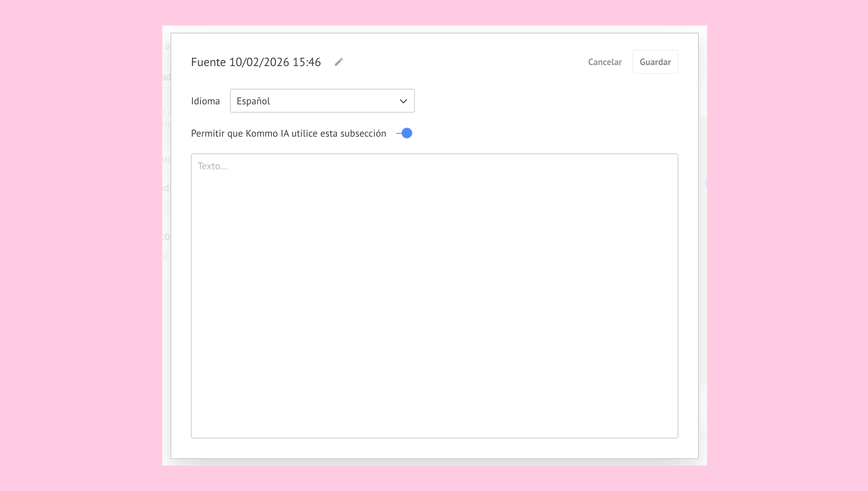Click the Texto... placeholder text

point(213,166)
